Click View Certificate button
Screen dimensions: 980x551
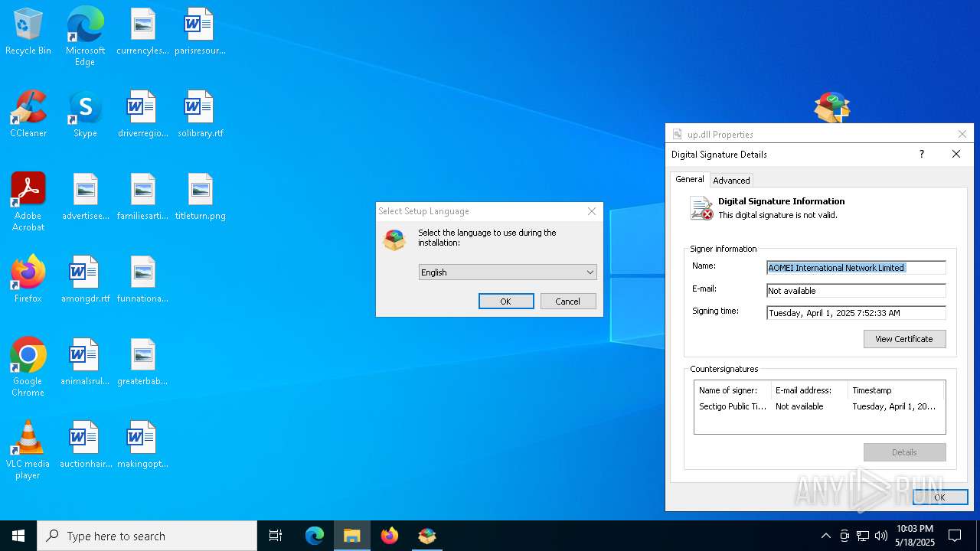(x=904, y=339)
